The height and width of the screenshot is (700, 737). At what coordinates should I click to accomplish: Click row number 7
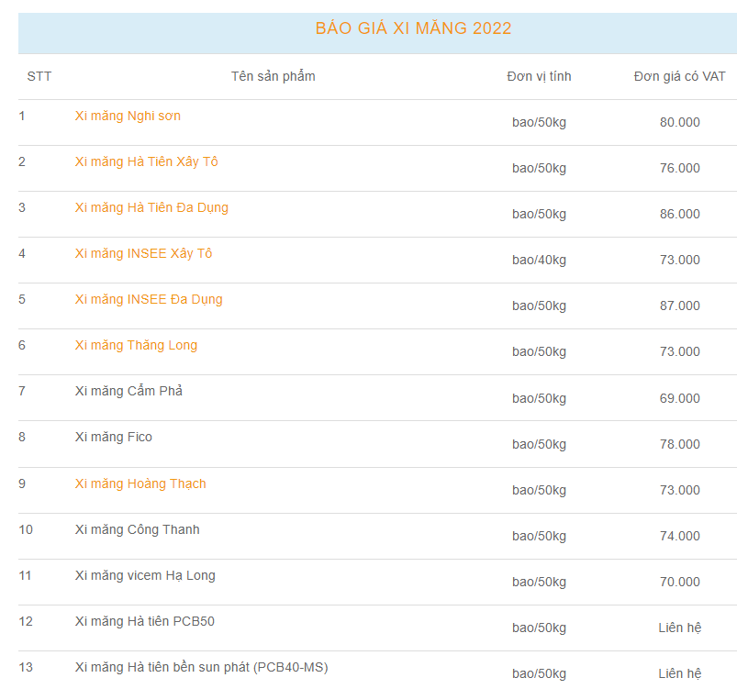tap(22, 392)
